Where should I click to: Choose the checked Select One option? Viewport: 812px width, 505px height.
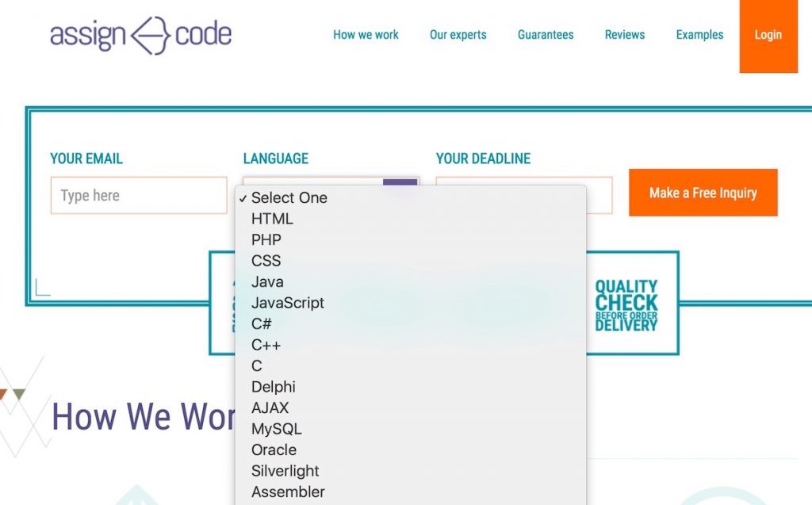pyautogui.click(x=289, y=198)
